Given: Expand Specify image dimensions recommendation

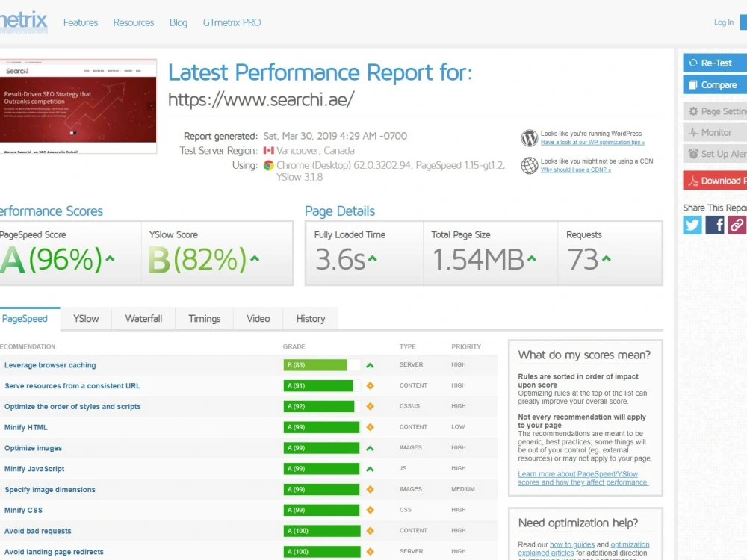Looking at the screenshot, I should [50, 490].
